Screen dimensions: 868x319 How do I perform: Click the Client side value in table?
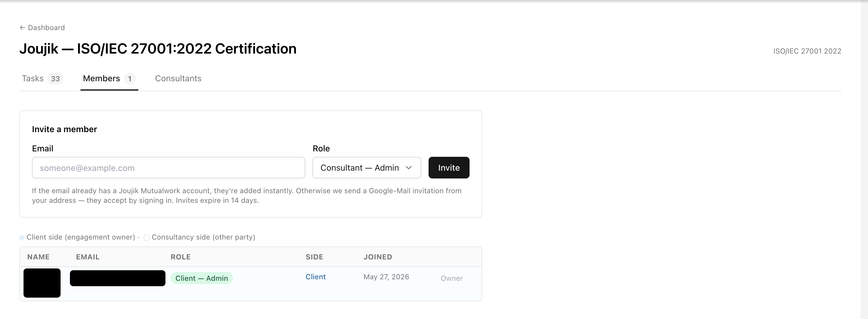315,277
